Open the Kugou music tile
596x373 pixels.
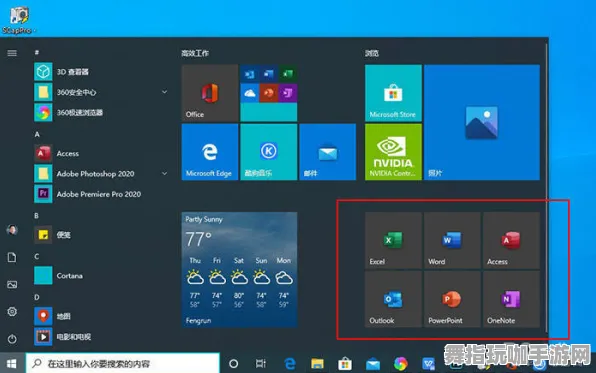[x=269, y=152]
